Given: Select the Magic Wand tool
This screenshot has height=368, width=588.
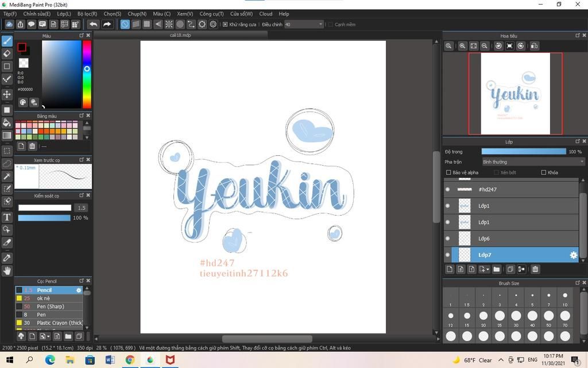Looking at the screenshot, I should coord(7,176).
